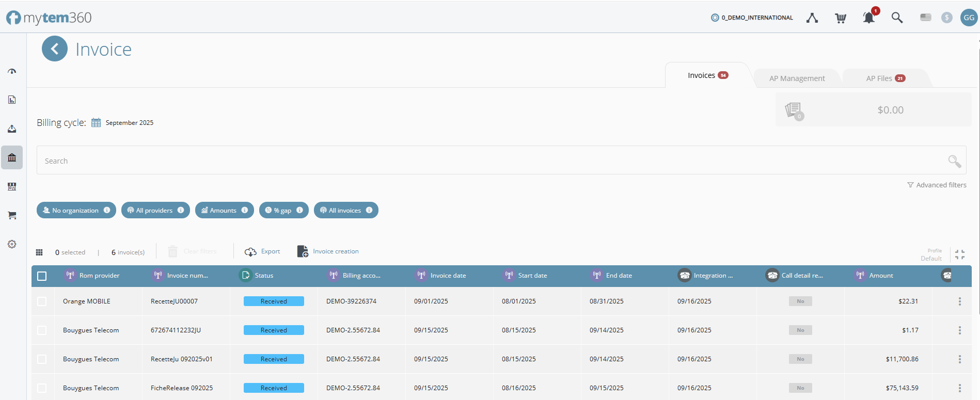Click the search field magnifier icon
This screenshot has width=980, height=400.
coord(955,161)
